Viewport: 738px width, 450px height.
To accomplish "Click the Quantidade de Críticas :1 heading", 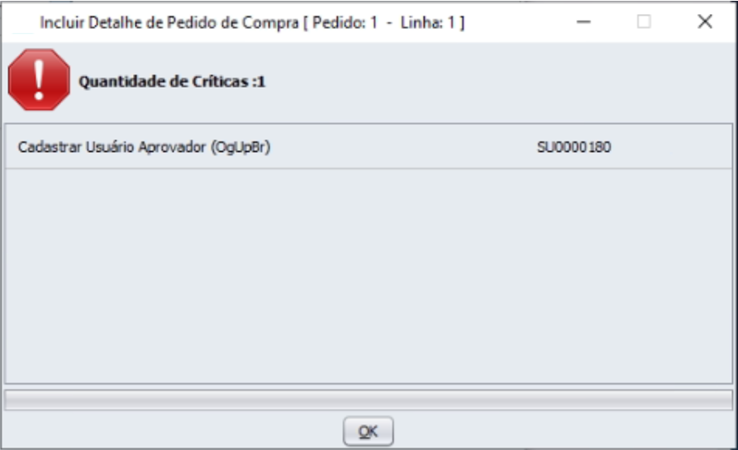I will 172,81.
